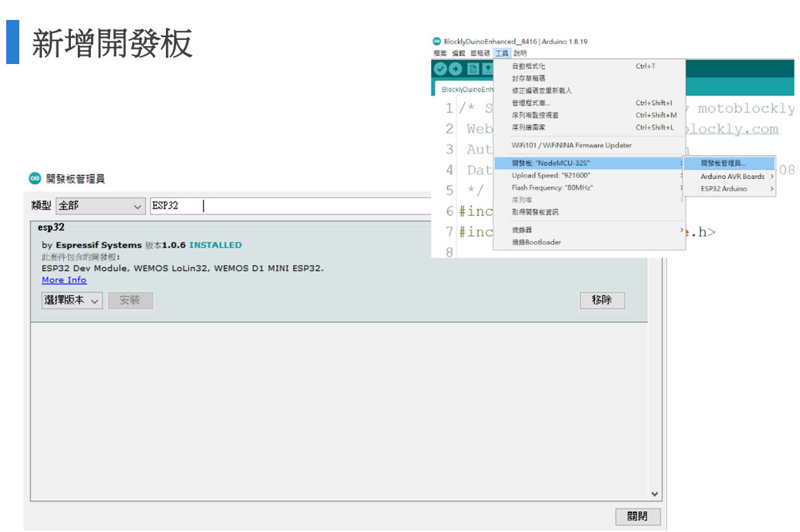Click the Verify checkmark toolbar icon
This screenshot has width=800, height=532.
pos(441,69)
